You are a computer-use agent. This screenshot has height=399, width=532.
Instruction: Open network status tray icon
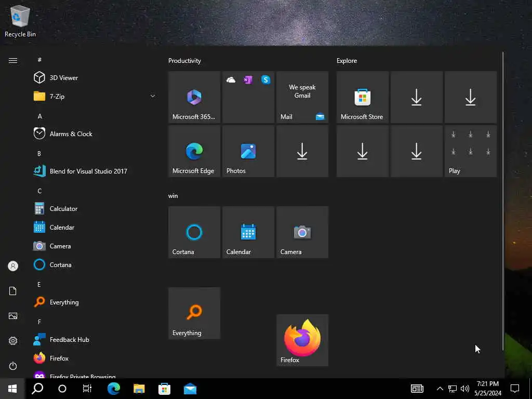(x=453, y=389)
